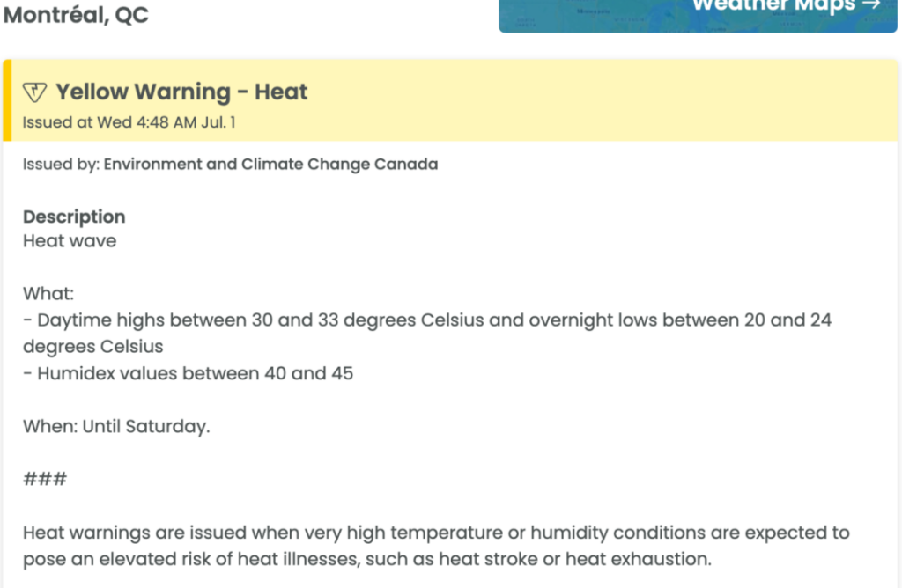Click the 'degrees Celsius' wrapped line
The image size is (902, 588).
pos(93,347)
